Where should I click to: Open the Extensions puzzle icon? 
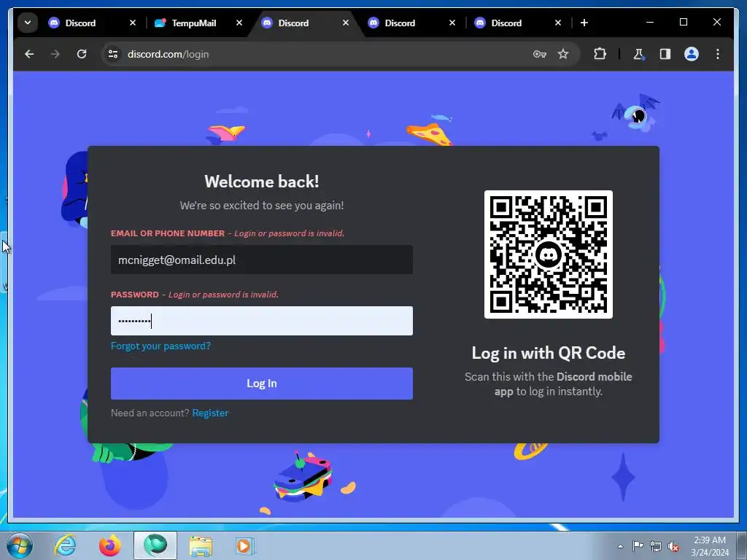click(600, 54)
